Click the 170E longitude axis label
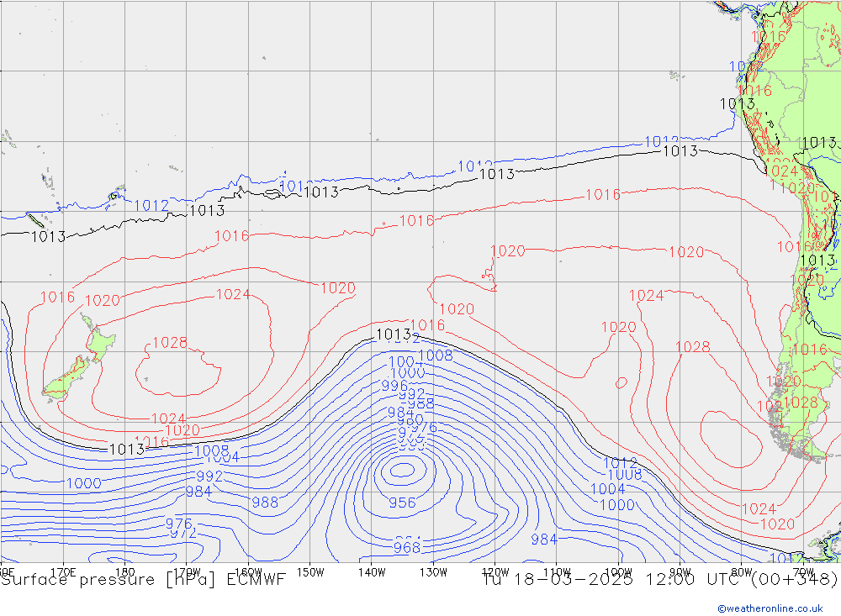Image resolution: width=841 pixels, height=616 pixels. pyautogui.click(x=64, y=571)
